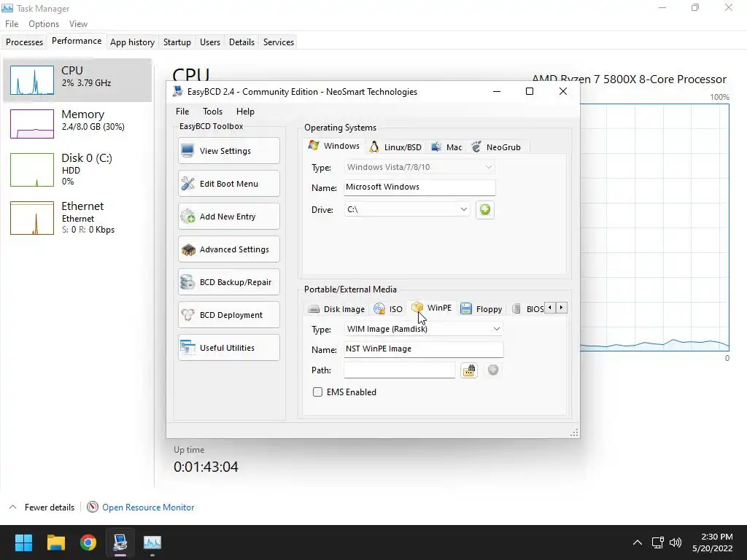Image resolution: width=747 pixels, height=560 pixels.
Task: Click the browse icon beside Path
Action: coord(469,370)
